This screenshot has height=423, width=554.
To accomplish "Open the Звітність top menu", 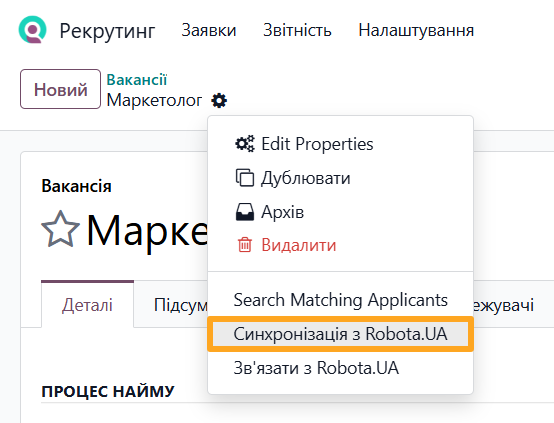I will [x=297, y=30].
